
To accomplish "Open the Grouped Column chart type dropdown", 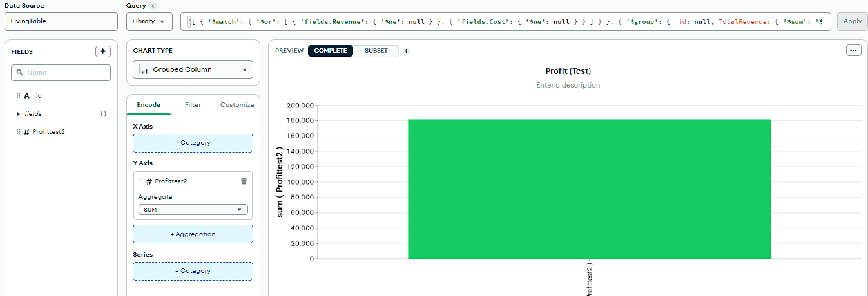I will tap(193, 69).
